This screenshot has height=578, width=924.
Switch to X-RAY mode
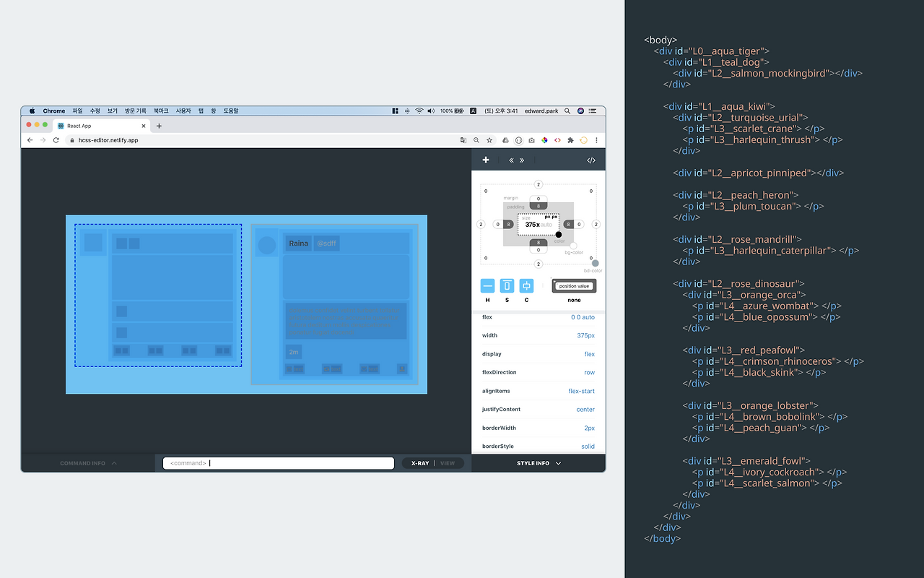pyautogui.click(x=420, y=463)
